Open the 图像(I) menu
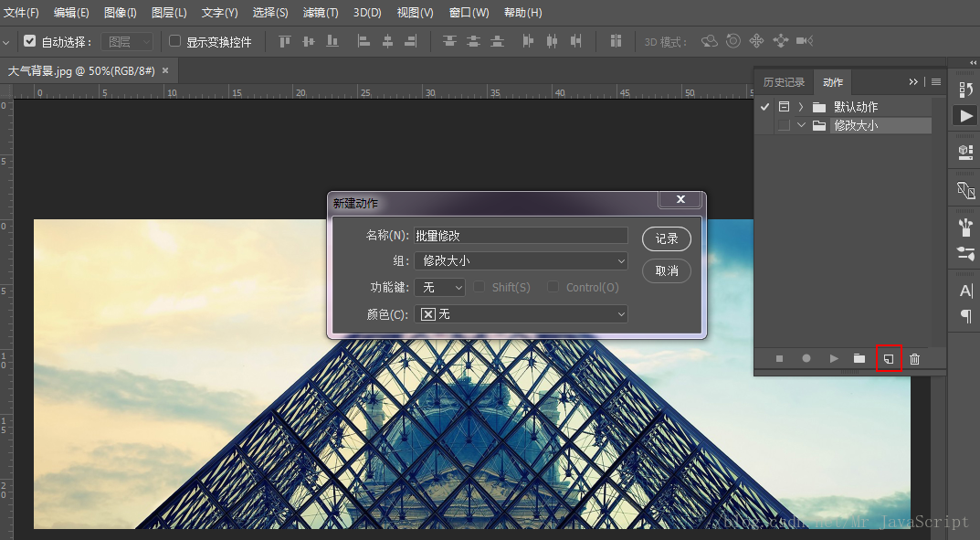Image resolution: width=980 pixels, height=540 pixels. click(120, 13)
